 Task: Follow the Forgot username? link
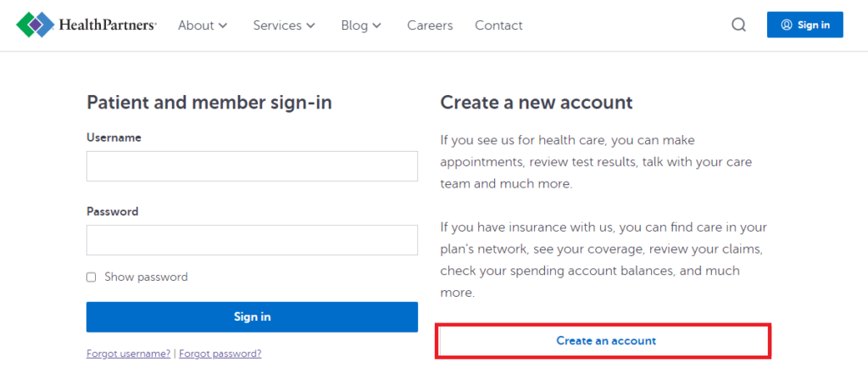tap(129, 353)
